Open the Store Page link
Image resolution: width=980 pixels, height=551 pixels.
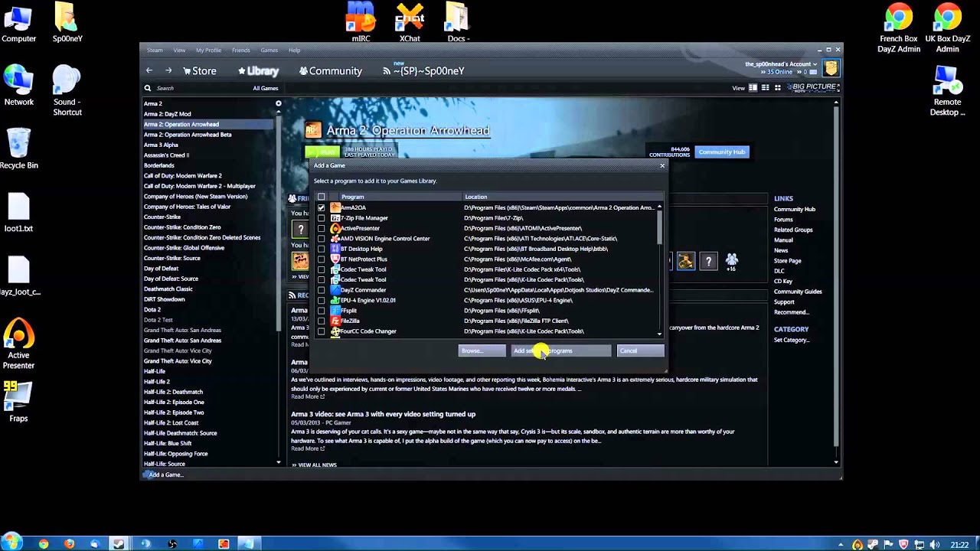pos(787,260)
